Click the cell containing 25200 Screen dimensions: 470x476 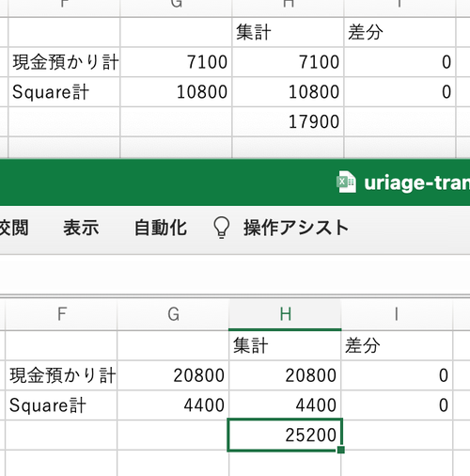(x=285, y=435)
